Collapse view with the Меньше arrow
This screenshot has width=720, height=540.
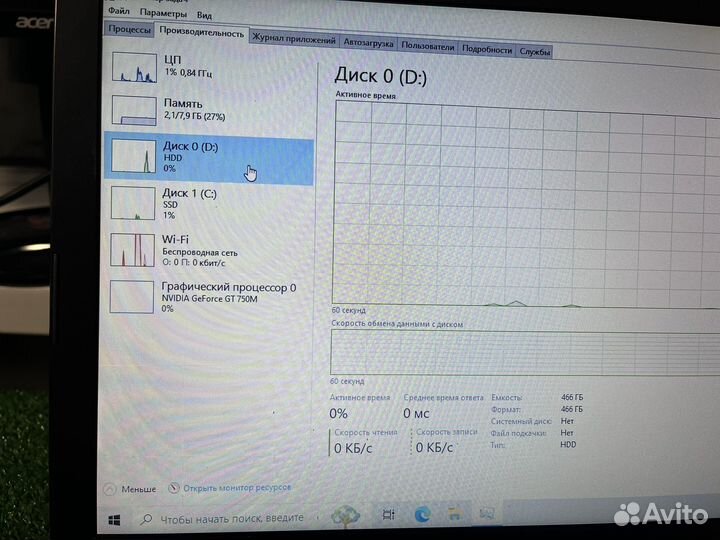[111, 489]
